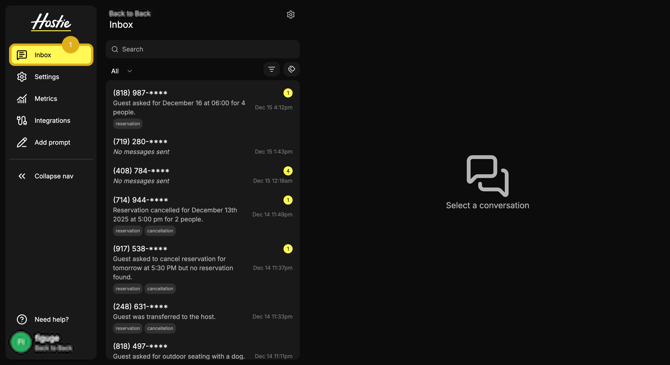Click reservation tag on (917) 538 conversation
This screenshot has width=670, height=365.
[128, 289]
